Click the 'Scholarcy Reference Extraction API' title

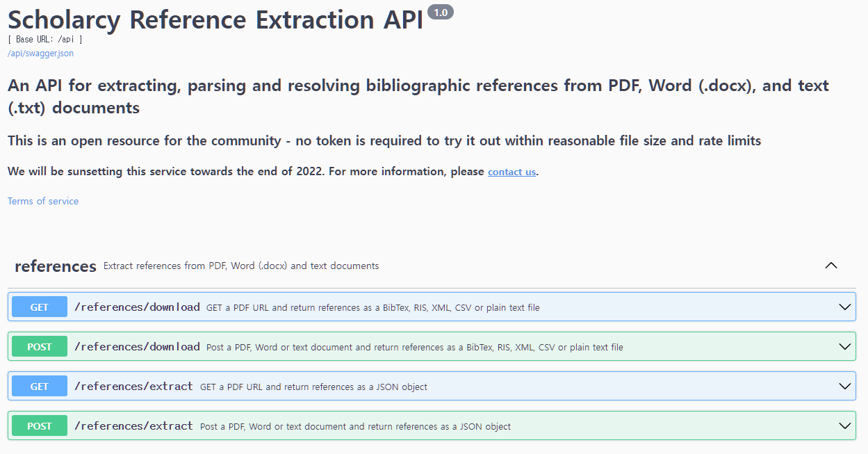pyautogui.click(x=215, y=19)
